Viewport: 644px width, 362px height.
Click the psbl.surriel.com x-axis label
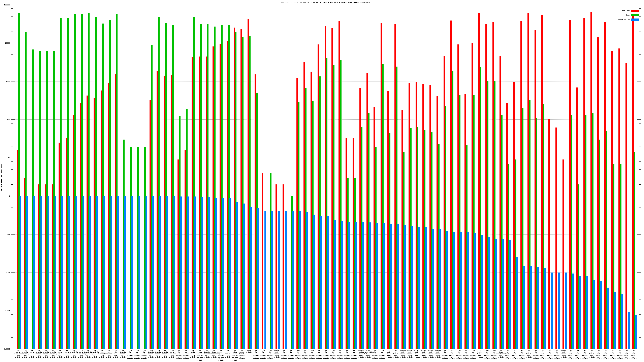click(102, 354)
